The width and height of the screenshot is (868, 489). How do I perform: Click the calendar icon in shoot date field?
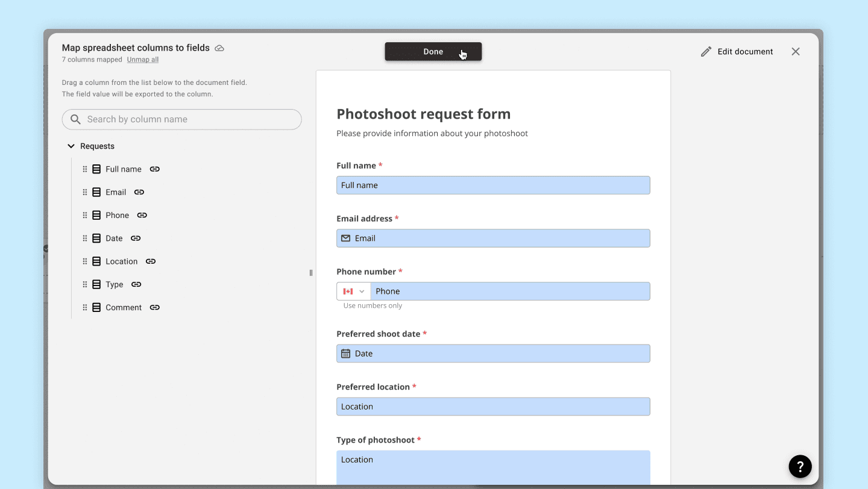tap(345, 354)
